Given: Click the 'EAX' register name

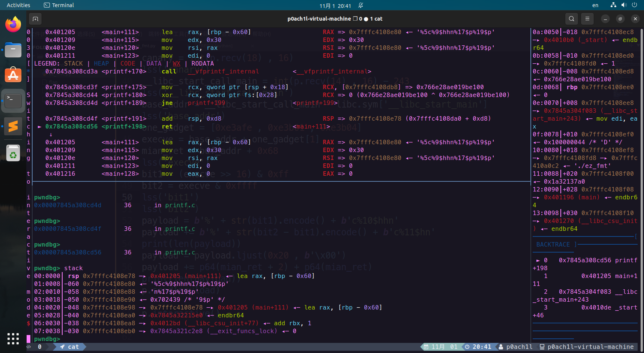Looking at the screenshot, I should [x=328, y=174].
